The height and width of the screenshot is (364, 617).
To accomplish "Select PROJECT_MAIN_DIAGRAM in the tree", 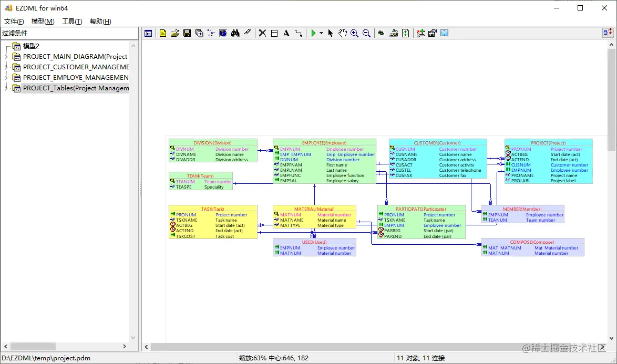I will tap(75, 57).
